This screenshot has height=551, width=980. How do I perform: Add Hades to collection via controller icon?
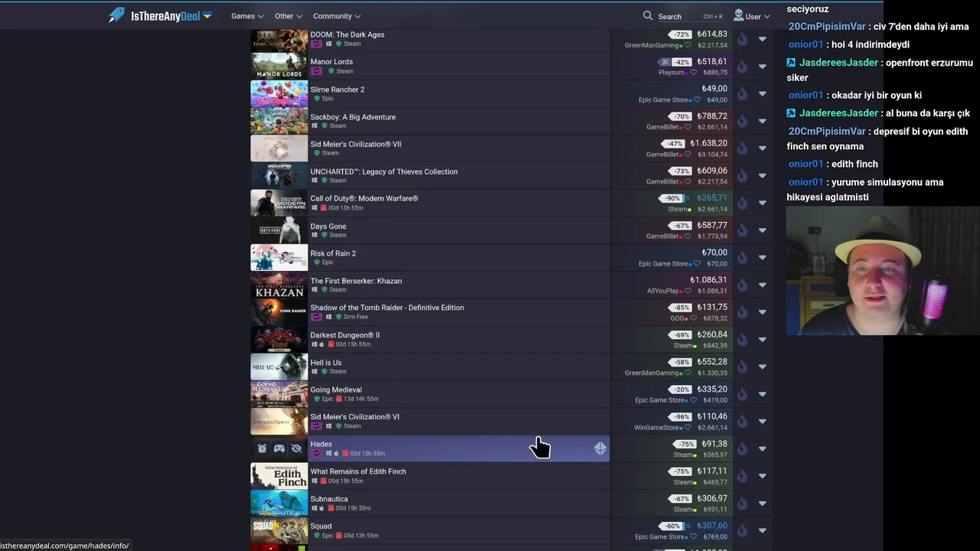[x=279, y=448]
